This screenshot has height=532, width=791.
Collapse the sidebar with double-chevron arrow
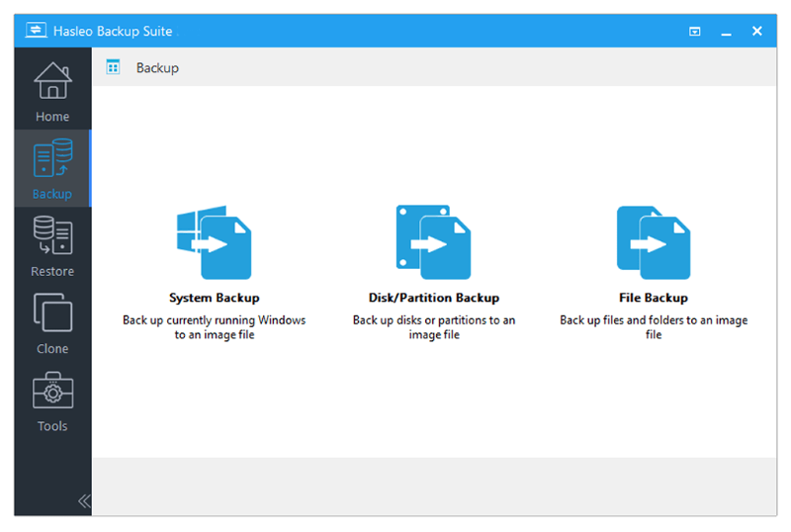click(84, 501)
